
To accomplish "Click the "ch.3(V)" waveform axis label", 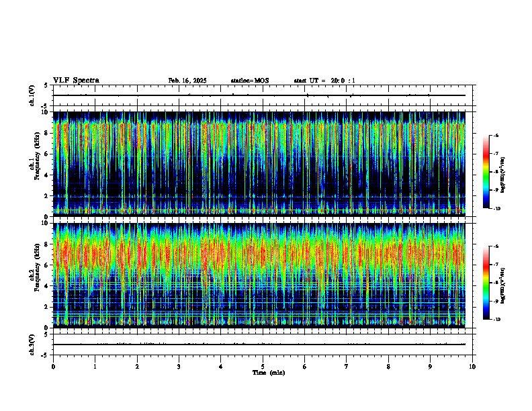I will 32,345.
